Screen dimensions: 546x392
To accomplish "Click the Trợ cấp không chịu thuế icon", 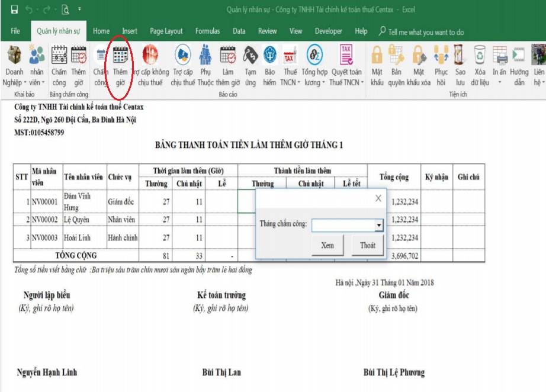I will pos(150,56).
